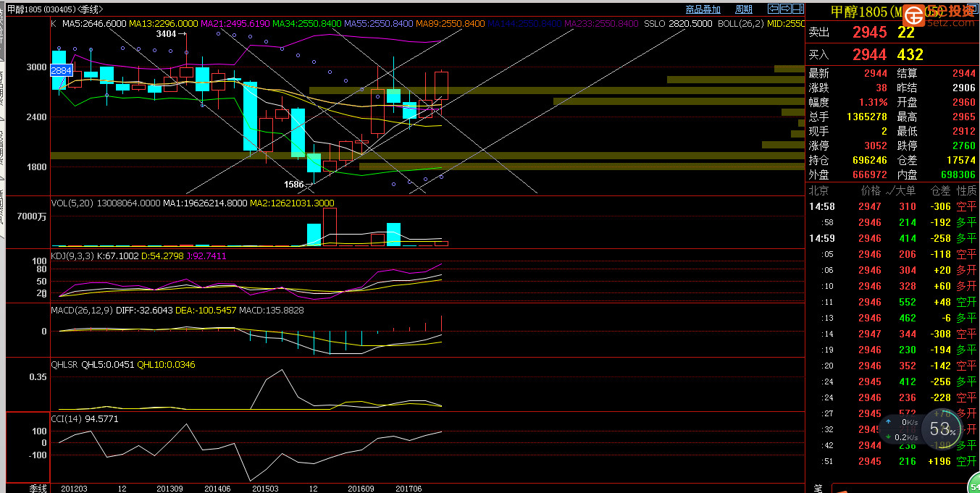Select the :51 tick row with +196

(892, 461)
